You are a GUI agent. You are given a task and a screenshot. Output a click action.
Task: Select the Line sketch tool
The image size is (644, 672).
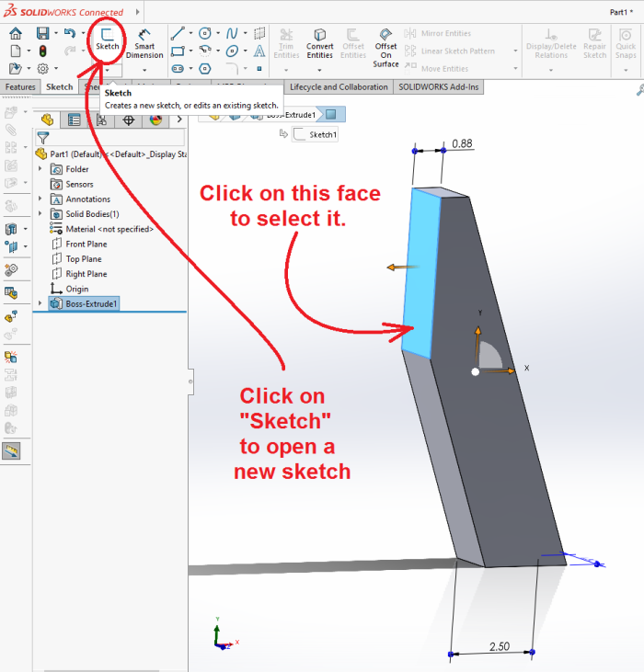pos(178,32)
